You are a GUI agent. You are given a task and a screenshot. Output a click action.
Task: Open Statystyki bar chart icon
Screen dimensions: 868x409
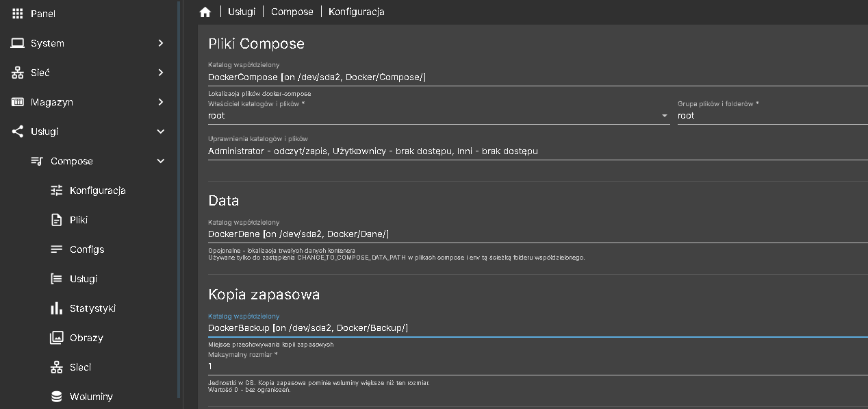click(57, 308)
